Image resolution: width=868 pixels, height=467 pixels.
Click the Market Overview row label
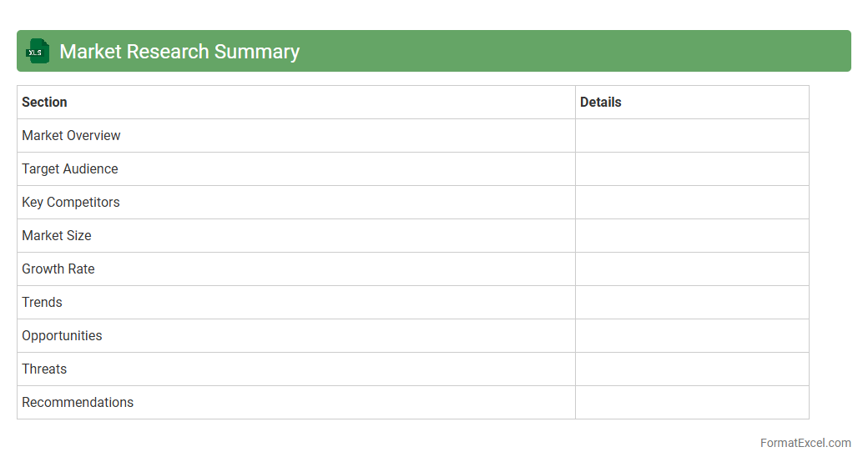71,135
